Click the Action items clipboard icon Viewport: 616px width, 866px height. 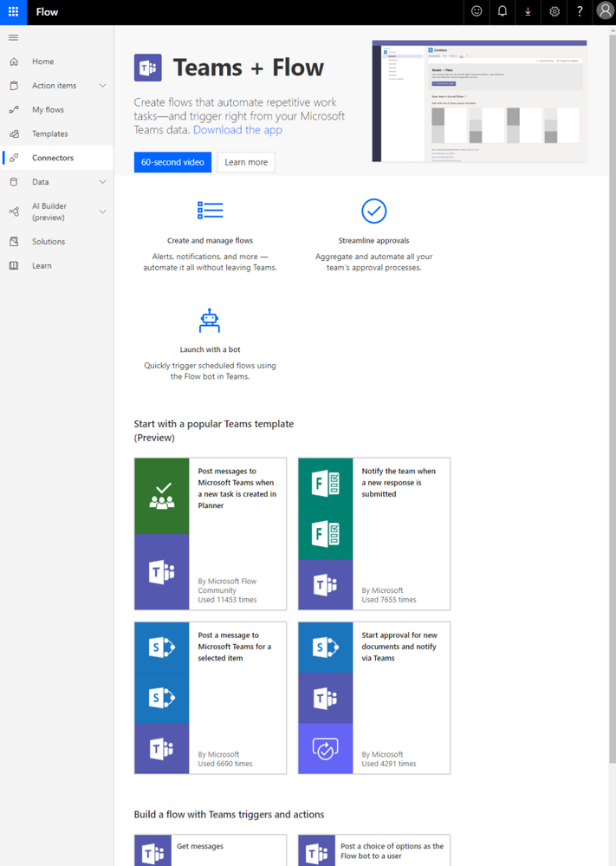14,86
